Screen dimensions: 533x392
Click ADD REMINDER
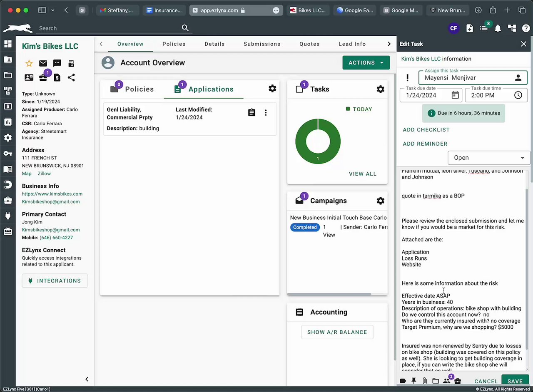[425, 144]
